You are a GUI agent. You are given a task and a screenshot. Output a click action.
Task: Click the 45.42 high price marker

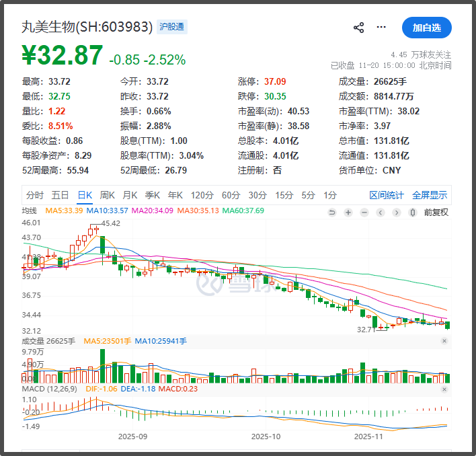(111, 223)
